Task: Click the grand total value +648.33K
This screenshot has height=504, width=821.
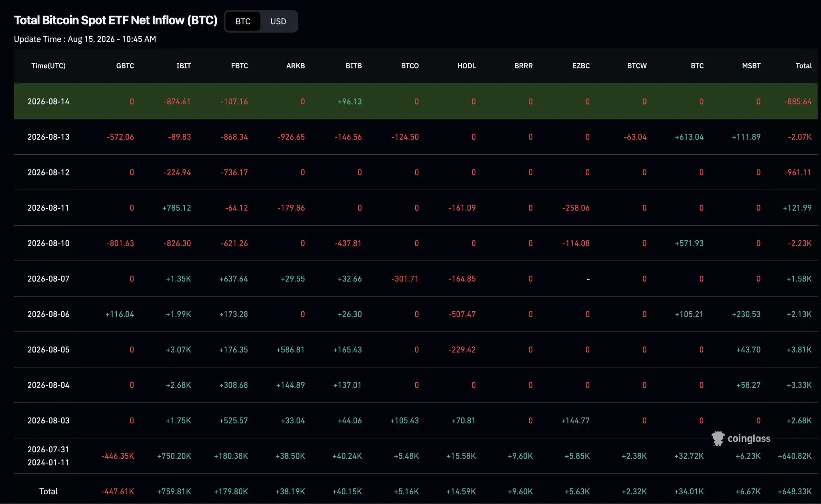Action: point(795,492)
